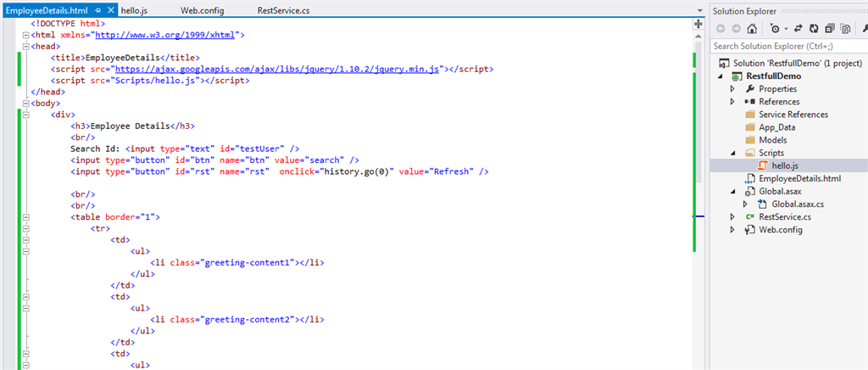Pin the EmployeeDetails.html tab
The width and height of the screenshot is (868, 370).
[x=98, y=10]
